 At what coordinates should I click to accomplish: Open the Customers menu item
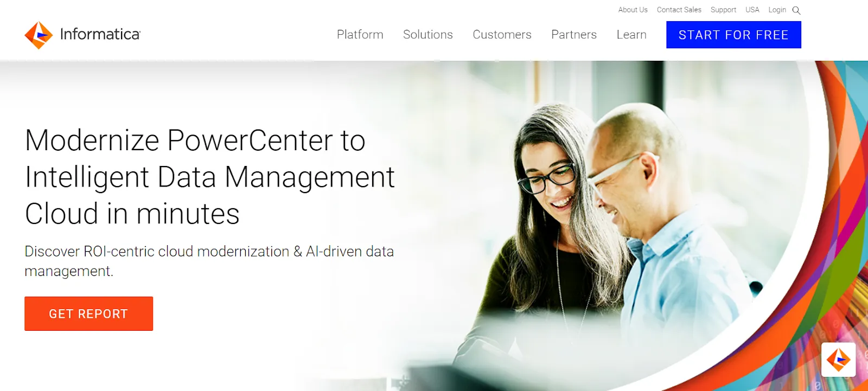click(x=502, y=35)
